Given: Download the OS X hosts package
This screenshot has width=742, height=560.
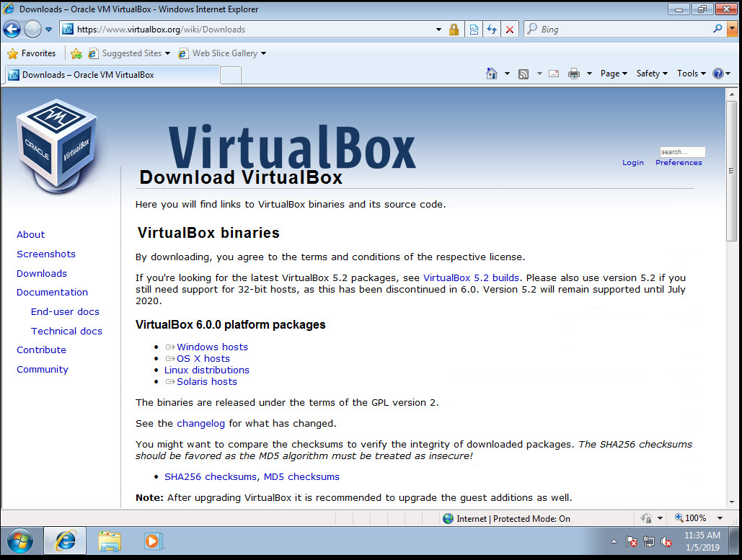Looking at the screenshot, I should tap(203, 358).
